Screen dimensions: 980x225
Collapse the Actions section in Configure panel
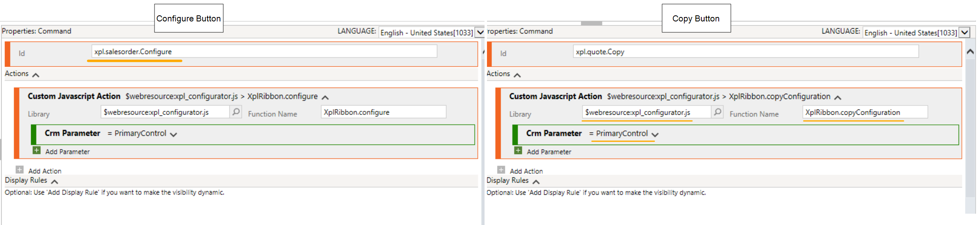(36, 75)
